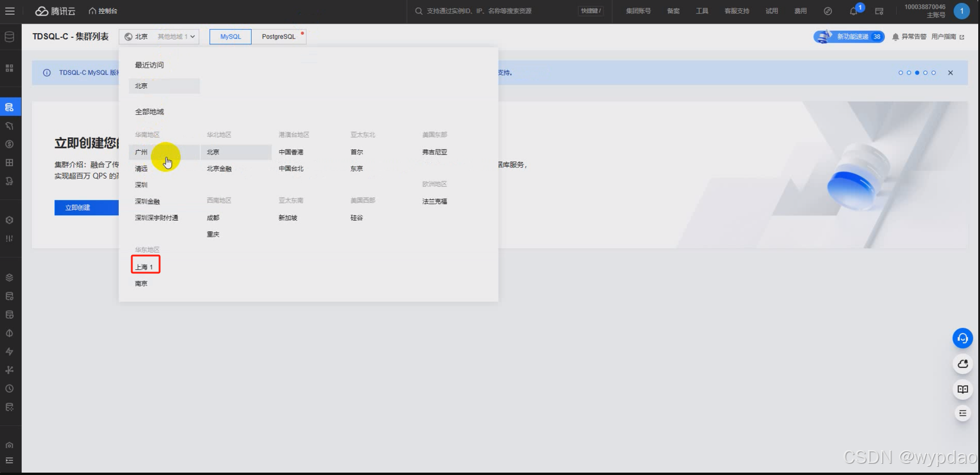Viewport: 980px width, 475px height.
Task: Click the four-squares sidebar icon
Action: [x=9, y=68]
